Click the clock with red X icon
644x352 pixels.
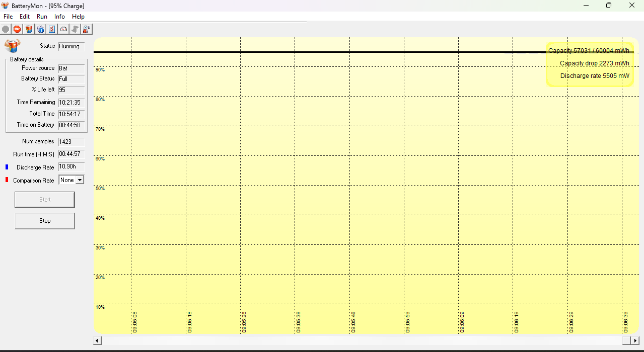[87, 29]
